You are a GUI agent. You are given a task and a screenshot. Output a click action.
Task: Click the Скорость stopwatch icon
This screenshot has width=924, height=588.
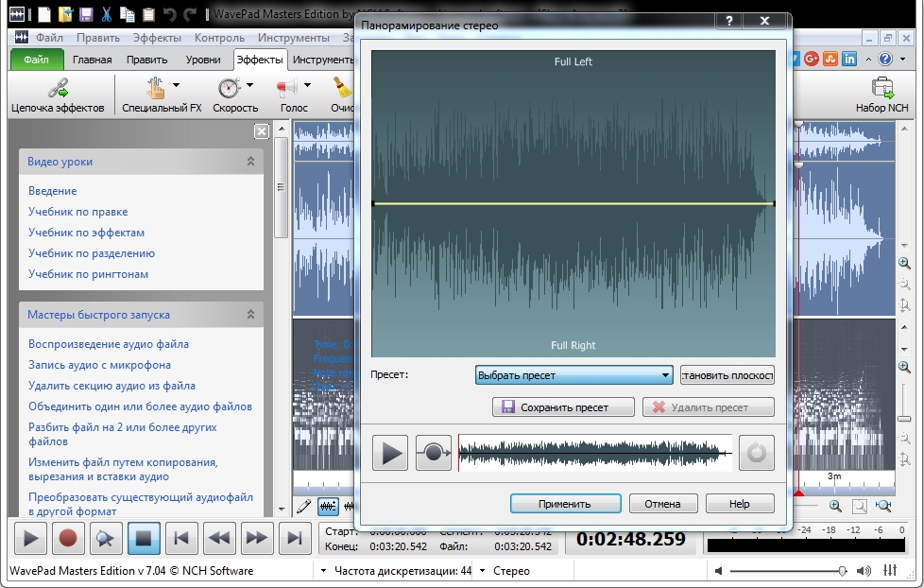[229, 89]
